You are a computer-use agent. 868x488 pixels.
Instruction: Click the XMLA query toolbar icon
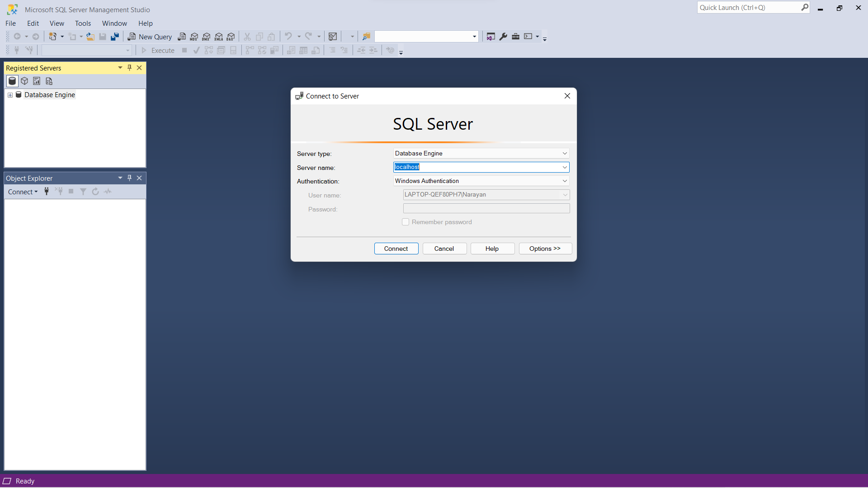coord(219,37)
